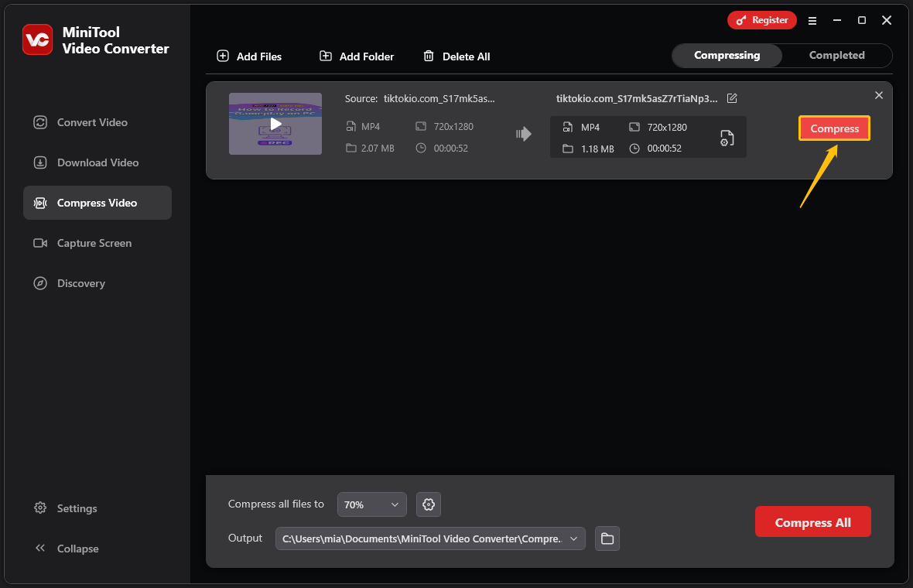This screenshot has height=588, width=913.
Task: Click the Register button
Action: [761, 20]
